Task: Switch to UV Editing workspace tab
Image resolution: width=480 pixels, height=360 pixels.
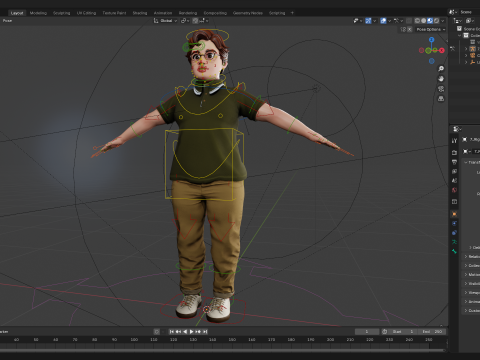Action: coord(86,13)
